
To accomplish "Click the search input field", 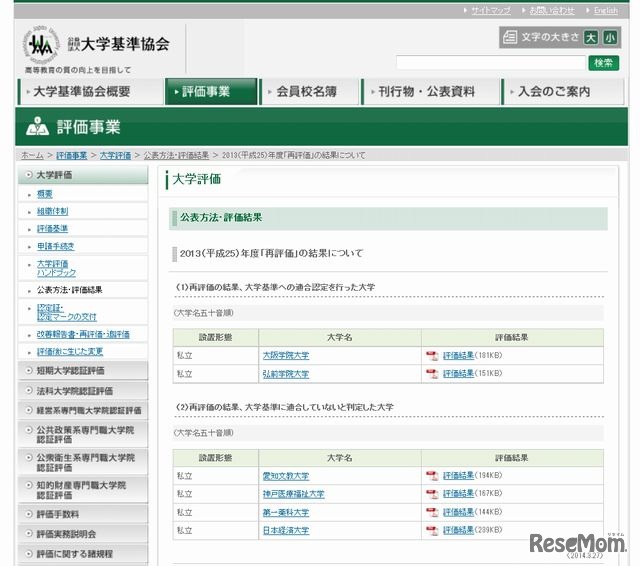I will pos(491,63).
